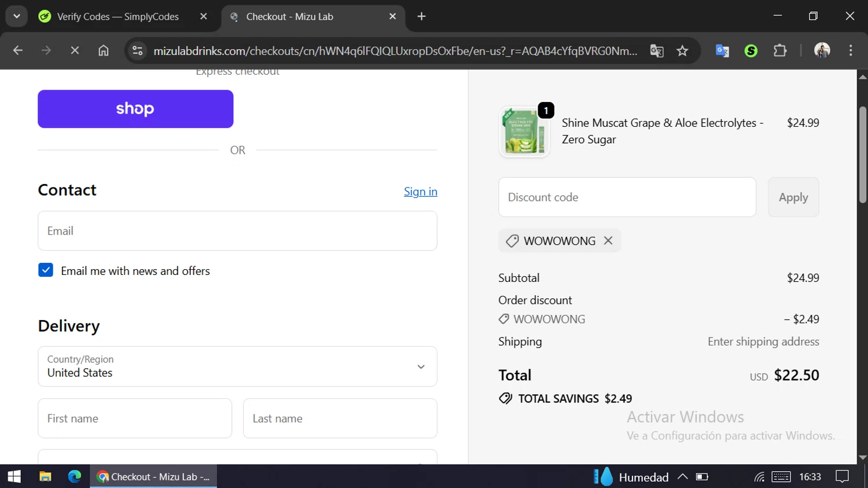Select the Checkout - Mizu Lab tab
Screen dimensions: 868x488
312,17
